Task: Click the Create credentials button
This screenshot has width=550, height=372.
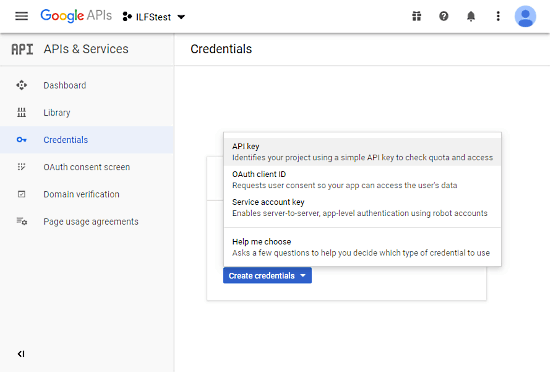Action: [x=267, y=276]
